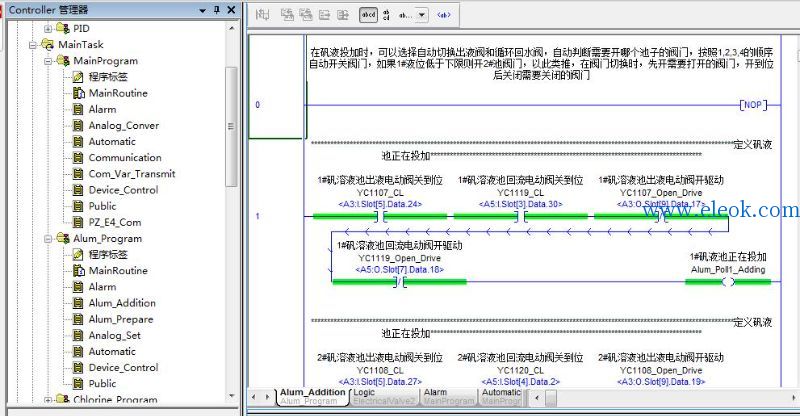Image resolution: width=800 pixels, height=416 pixels.
Task: Switch to the Alarm MainProgram tab
Action: point(449,397)
